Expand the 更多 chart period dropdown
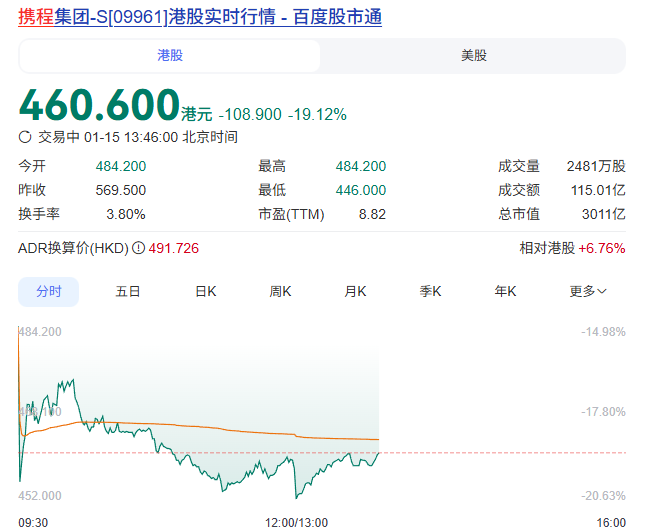The width and height of the screenshot is (646, 527). [x=588, y=292]
